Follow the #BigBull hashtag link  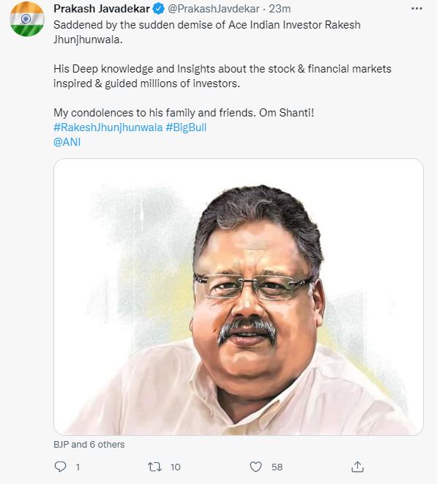191,127
